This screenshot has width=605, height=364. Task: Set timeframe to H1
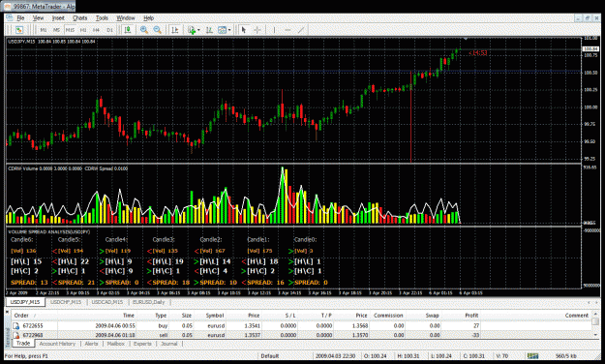tap(83, 30)
